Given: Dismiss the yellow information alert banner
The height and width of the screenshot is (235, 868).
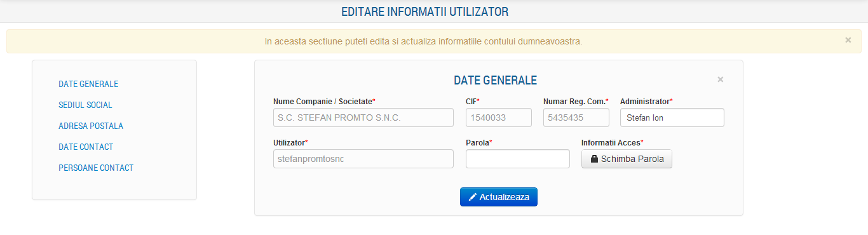Looking at the screenshot, I should click(848, 40).
